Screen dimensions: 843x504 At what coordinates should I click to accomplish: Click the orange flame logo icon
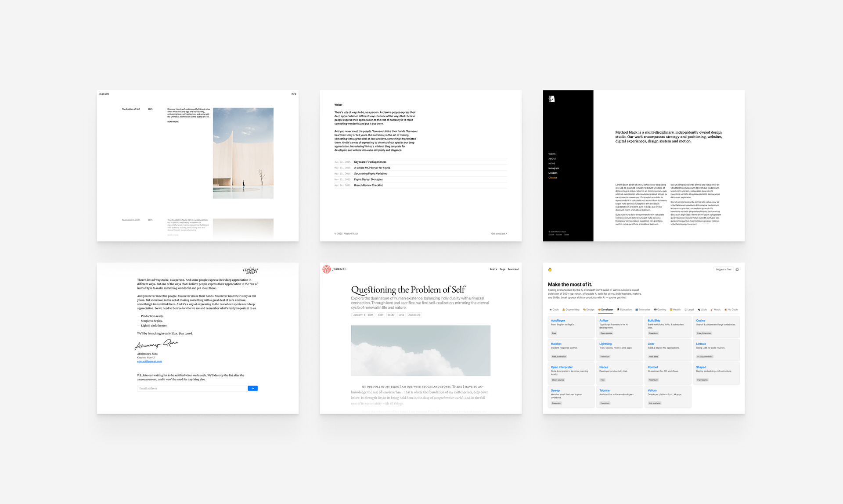(550, 269)
